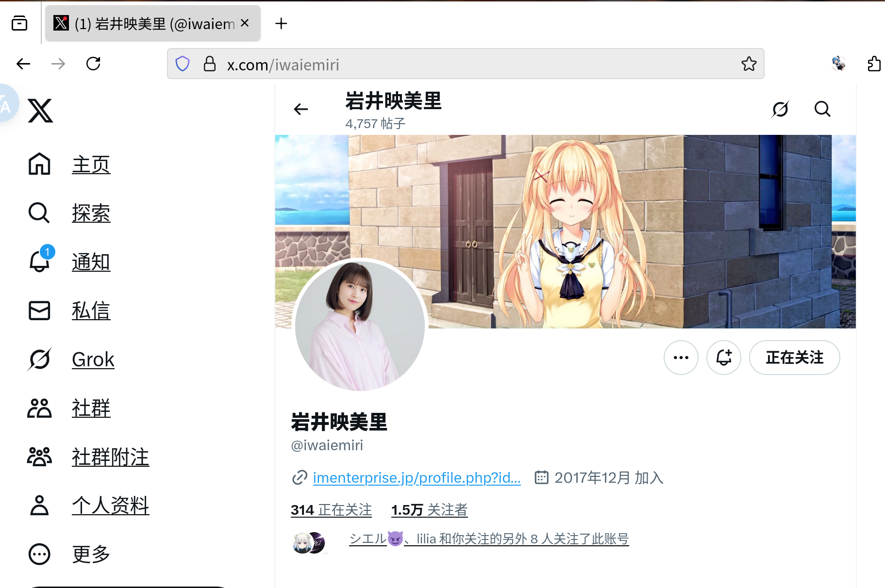Select the 岩井映美里 (@iwaiem browser tab
885x588 pixels.
point(153,23)
